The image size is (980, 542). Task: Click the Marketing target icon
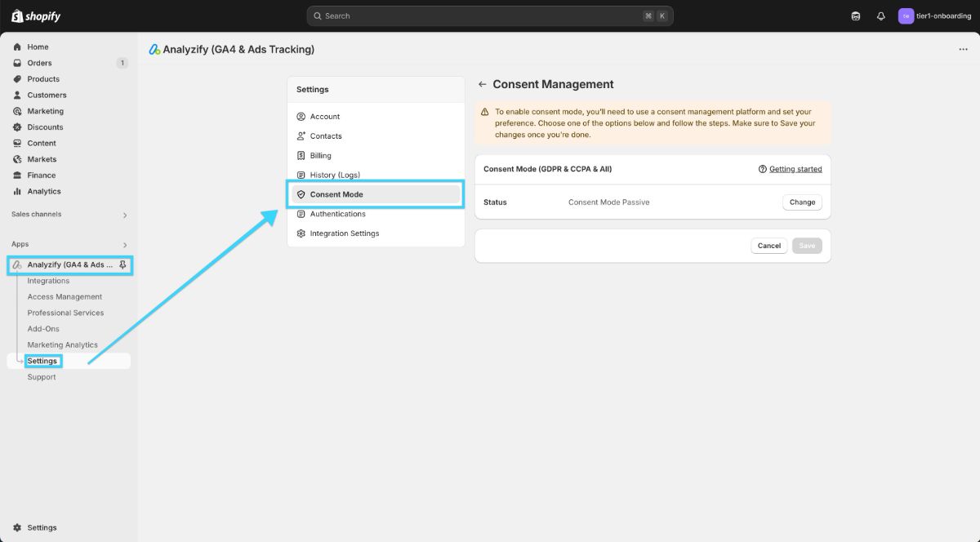coord(17,111)
